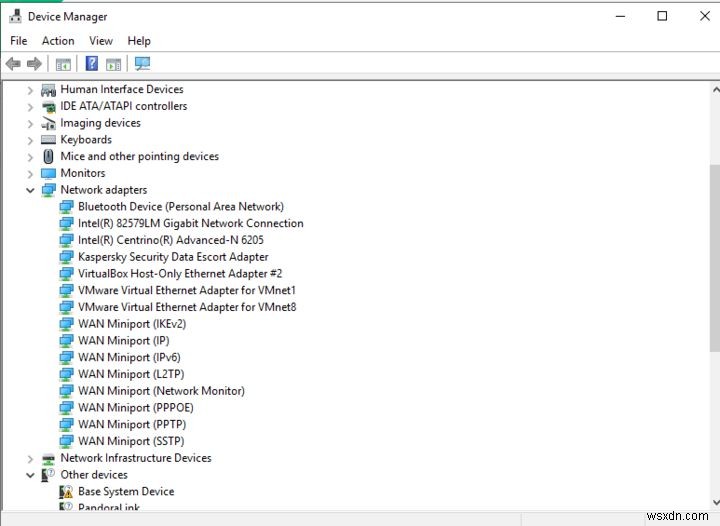Close the Device Manager window

(x=705, y=16)
